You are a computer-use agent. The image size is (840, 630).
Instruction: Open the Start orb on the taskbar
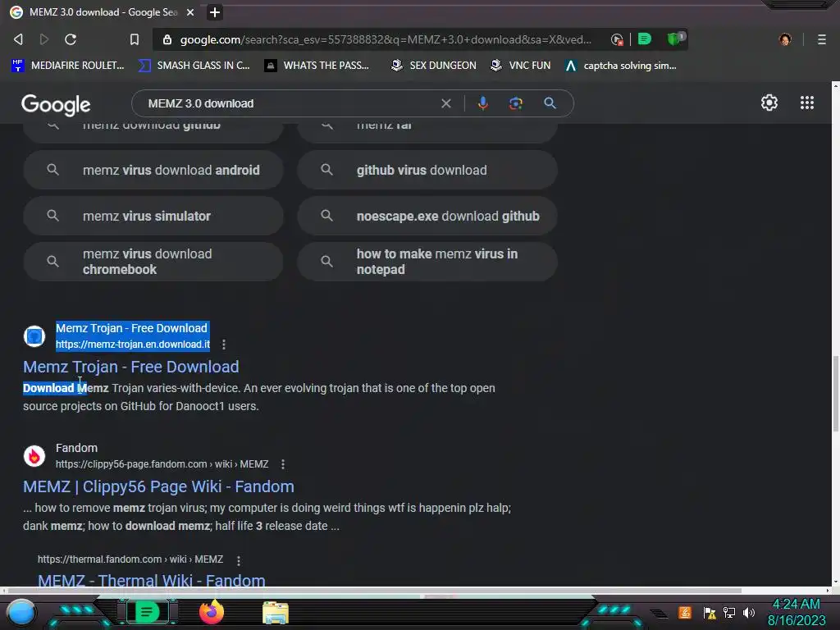coord(21,612)
